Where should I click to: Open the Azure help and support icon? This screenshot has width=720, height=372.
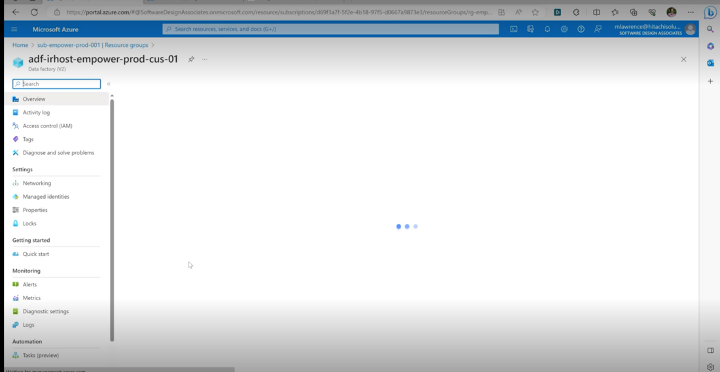point(581,29)
